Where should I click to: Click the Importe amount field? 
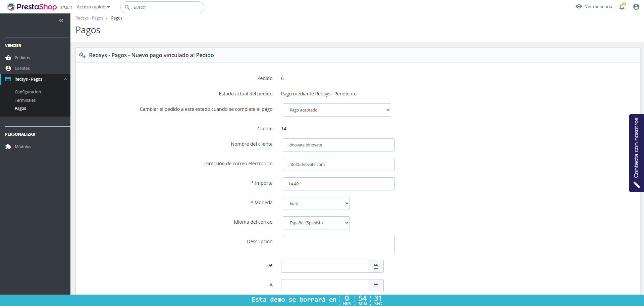tap(338, 184)
